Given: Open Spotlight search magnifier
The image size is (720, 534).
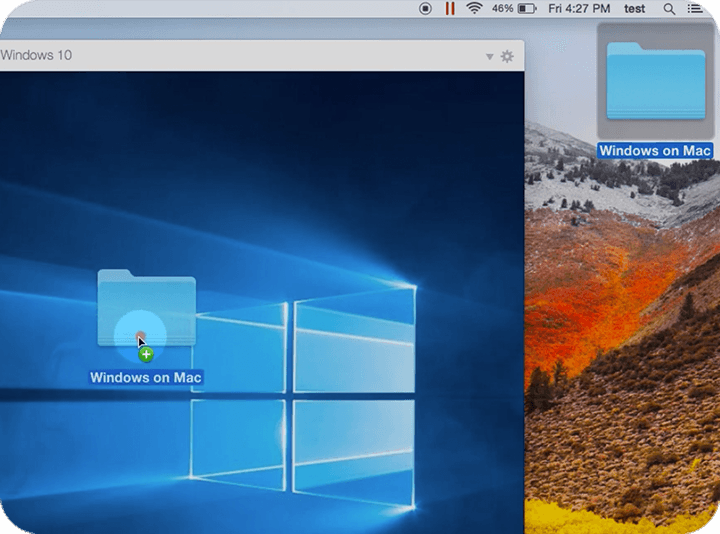Looking at the screenshot, I should click(x=669, y=9).
